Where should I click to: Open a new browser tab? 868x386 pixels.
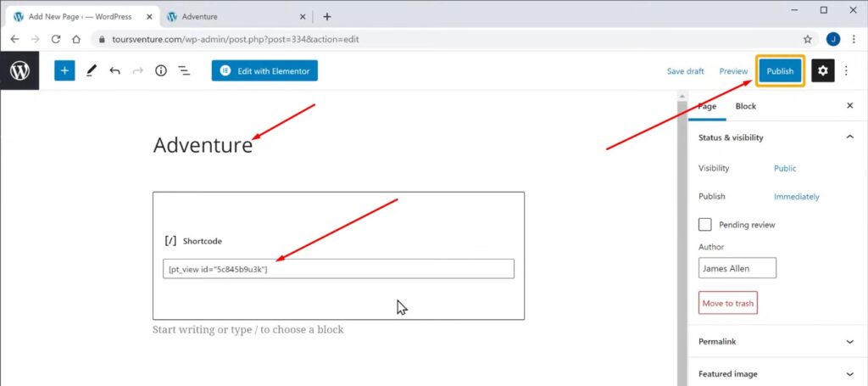[x=326, y=17]
